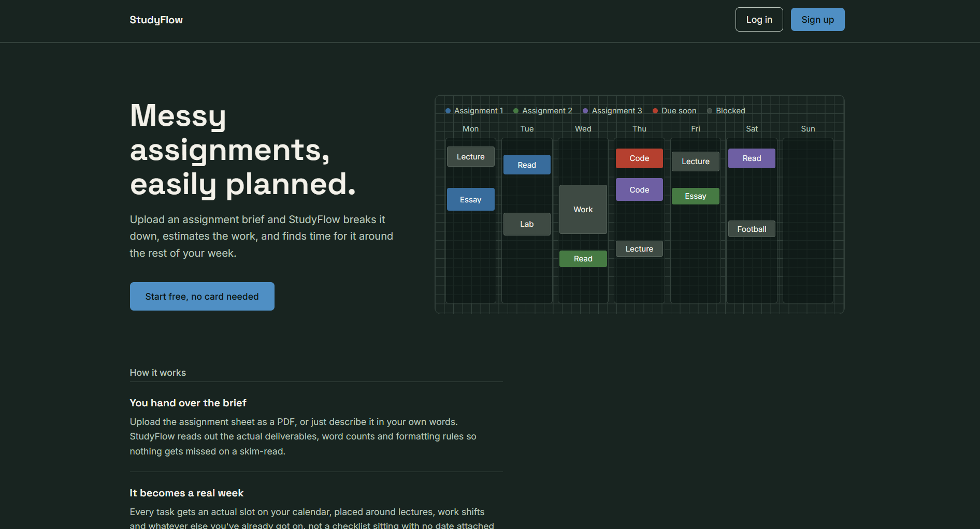Image resolution: width=980 pixels, height=529 pixels.
Task: Select the Monday Essay block
Action: pyautogui.click(x=470, y=199)
